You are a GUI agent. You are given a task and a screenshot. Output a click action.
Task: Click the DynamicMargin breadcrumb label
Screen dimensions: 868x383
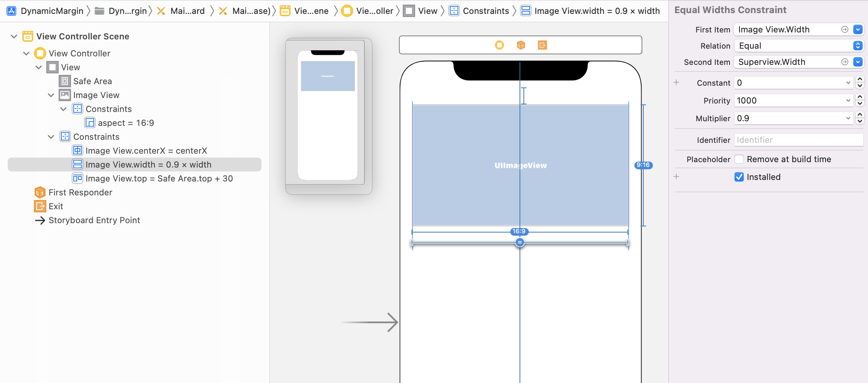click(52, 11)
